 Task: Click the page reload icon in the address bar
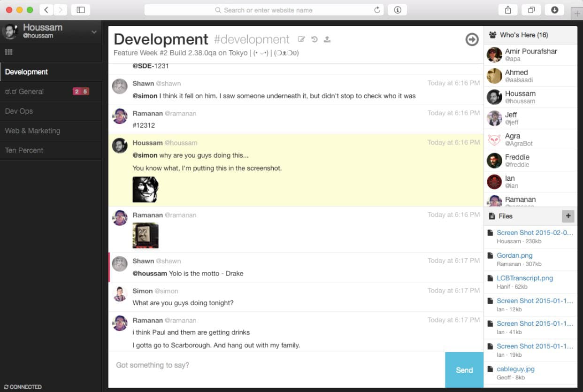377,9
